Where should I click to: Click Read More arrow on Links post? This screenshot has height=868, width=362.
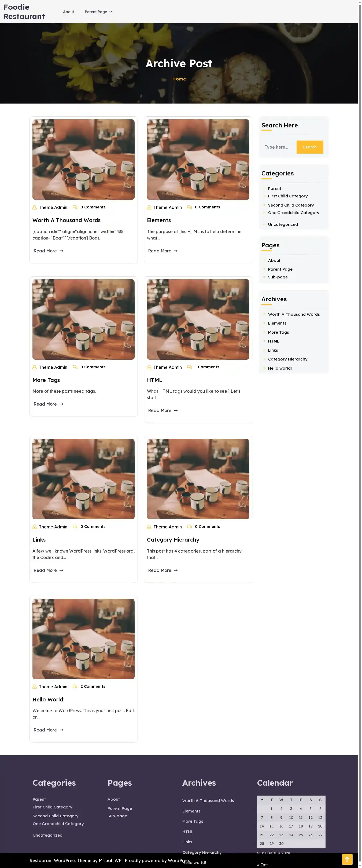pyautogui.click(x=61, y=570)
